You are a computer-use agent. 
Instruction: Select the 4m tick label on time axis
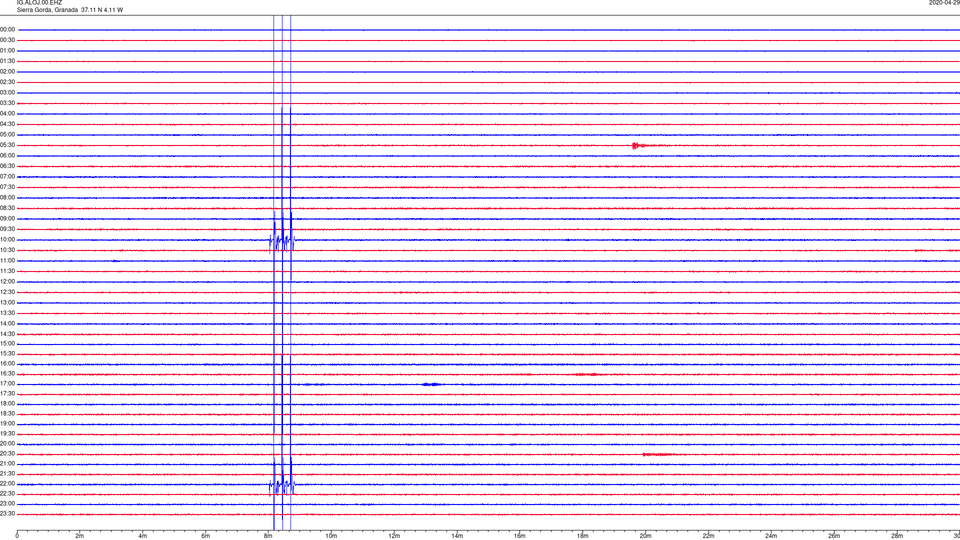(x=143, y=536)
